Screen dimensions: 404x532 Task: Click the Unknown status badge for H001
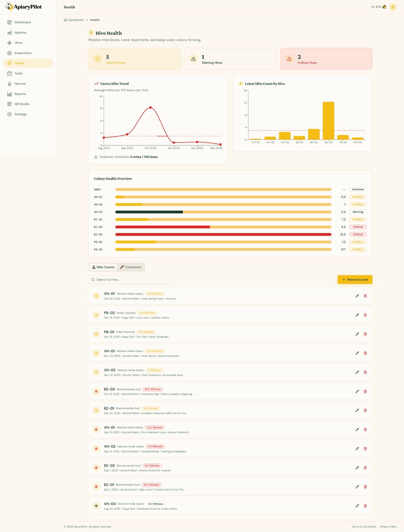pos(358,190)
